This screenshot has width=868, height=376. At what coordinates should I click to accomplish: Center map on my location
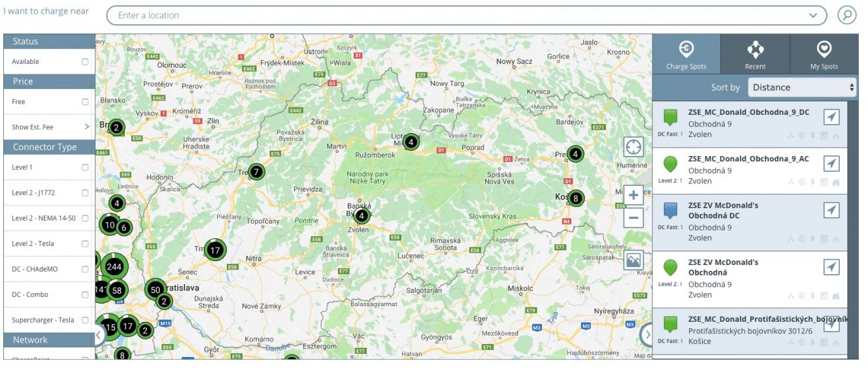[x=633, y=147]
